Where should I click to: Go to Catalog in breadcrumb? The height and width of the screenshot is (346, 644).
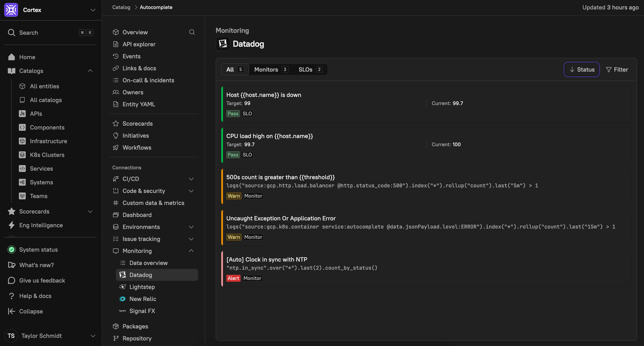[121, 7]
